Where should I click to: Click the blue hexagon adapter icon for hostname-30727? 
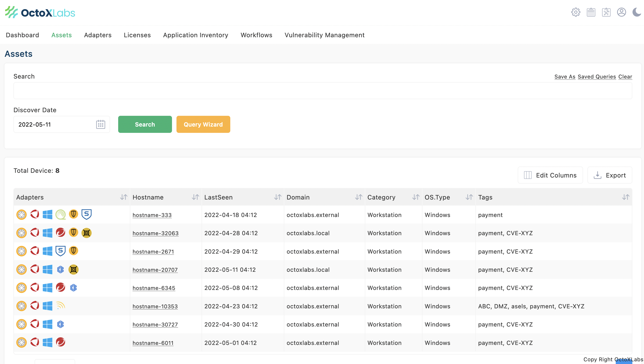coord(61,324)
